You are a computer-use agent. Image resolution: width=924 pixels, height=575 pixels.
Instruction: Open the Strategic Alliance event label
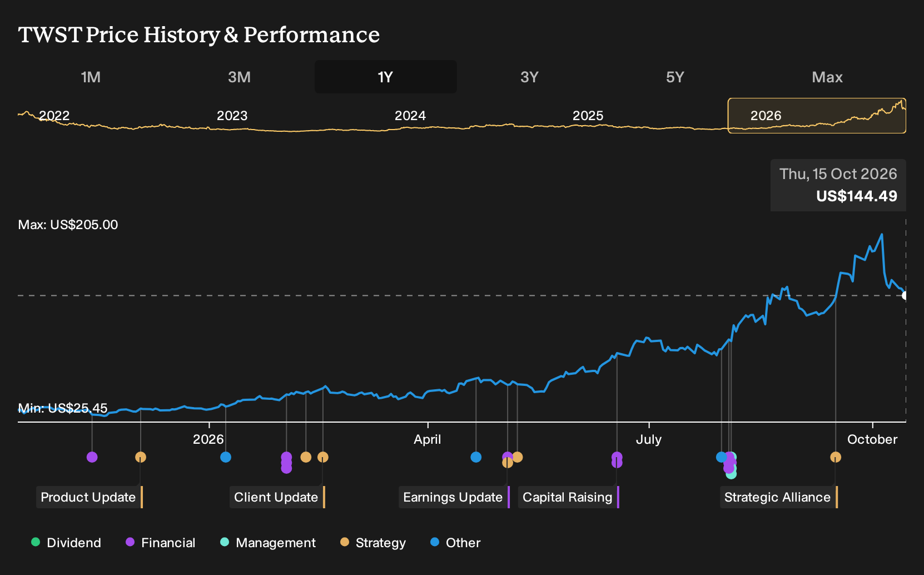pos(778,497)
